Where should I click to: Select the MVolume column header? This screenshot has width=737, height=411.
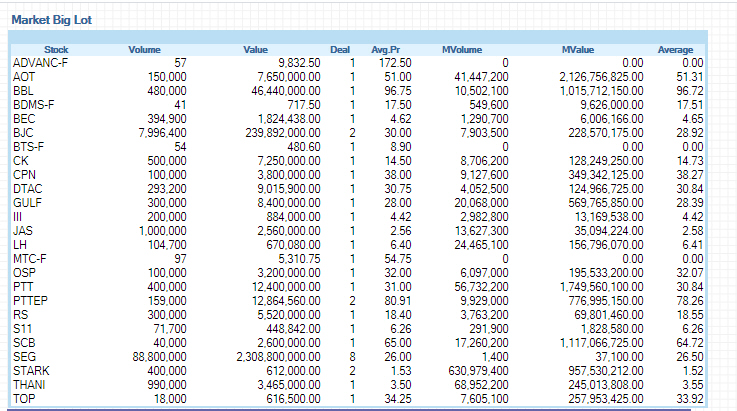click(462, 49)
